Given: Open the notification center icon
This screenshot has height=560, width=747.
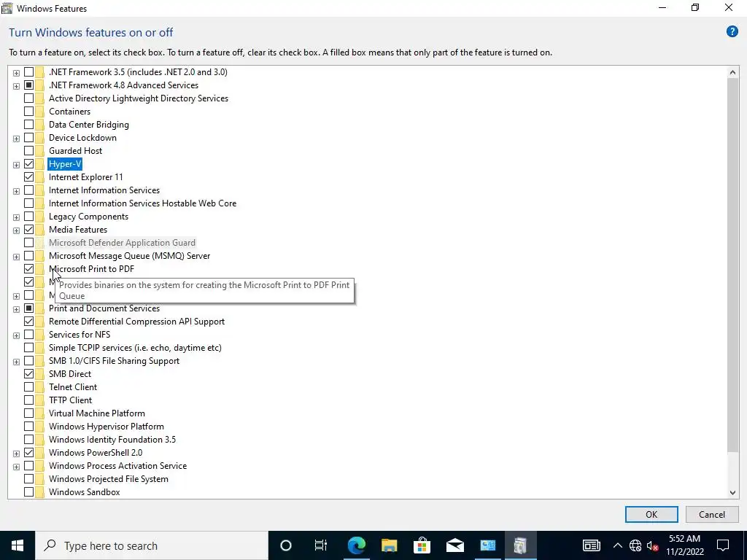Looking at the screenshot, I should point(723,545).
